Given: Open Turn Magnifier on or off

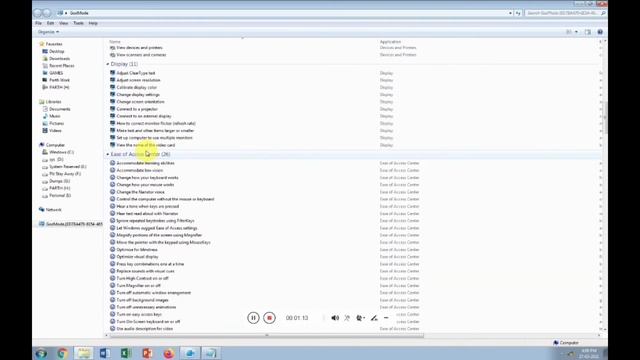Looking at the screenshot, I should coord(138,286).
